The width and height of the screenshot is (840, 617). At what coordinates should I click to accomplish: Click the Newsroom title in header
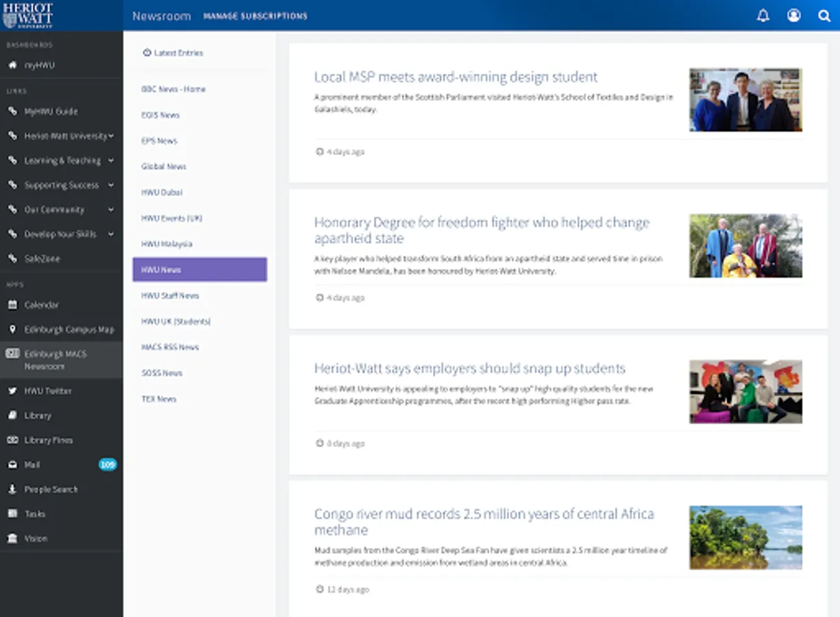(162, 16)
